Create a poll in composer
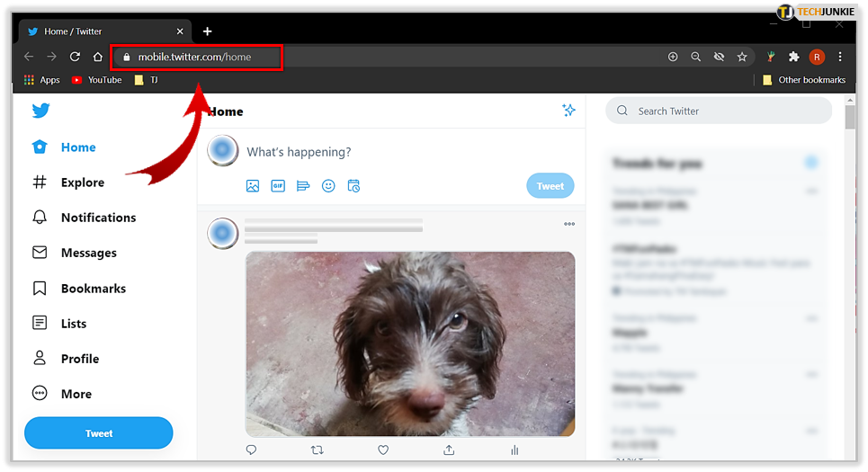868x472 pixels. 303,186
